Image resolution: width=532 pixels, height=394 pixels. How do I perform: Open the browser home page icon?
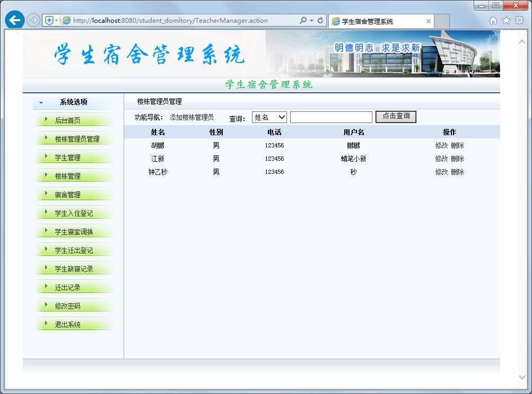(x=493, y=20)
